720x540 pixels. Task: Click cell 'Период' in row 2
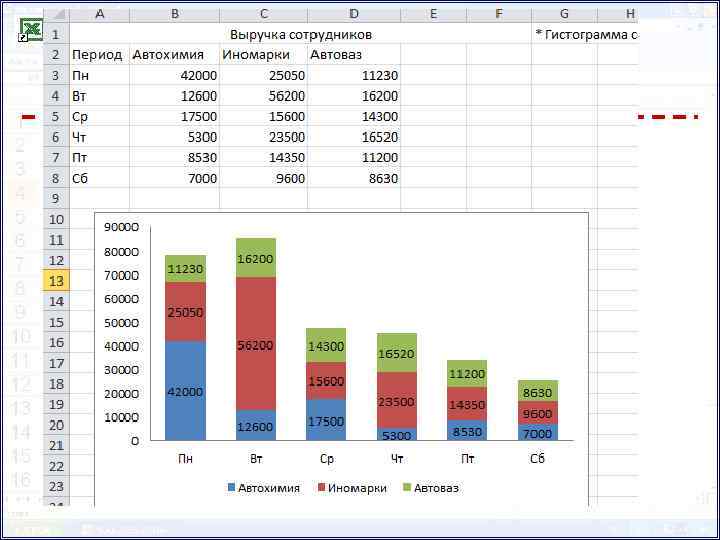(99, 55)
